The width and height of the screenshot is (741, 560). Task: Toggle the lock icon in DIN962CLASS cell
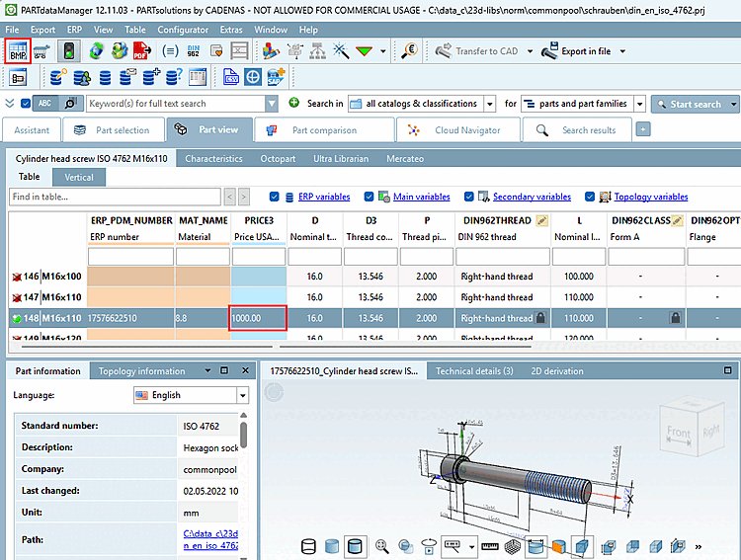coord(676,318)
